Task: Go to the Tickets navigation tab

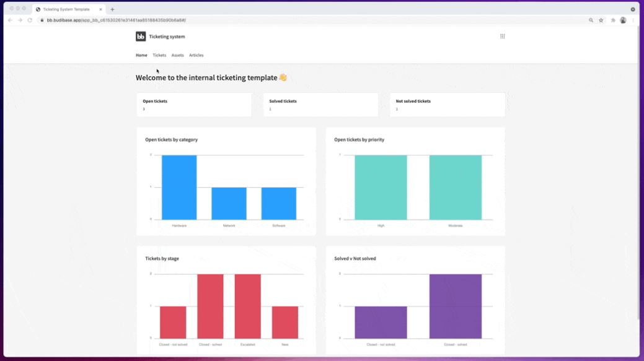Action: point(159,55)
